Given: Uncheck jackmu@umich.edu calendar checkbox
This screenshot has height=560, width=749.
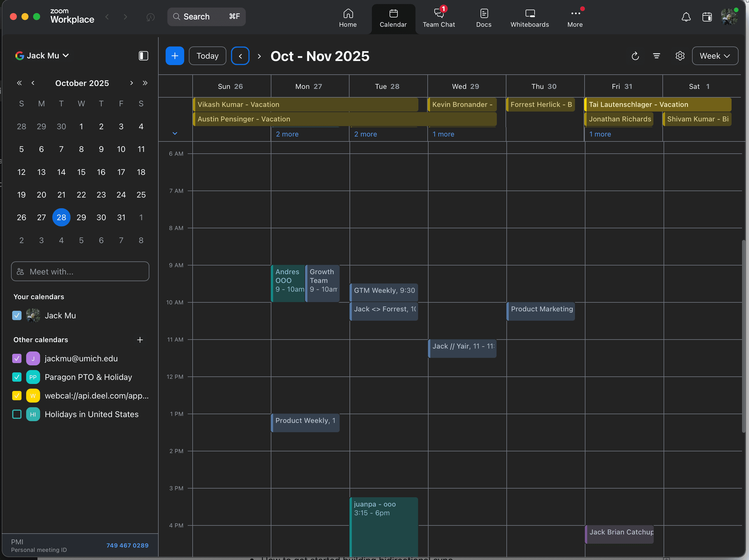Looking at the screenshot, I should point(17,358).
